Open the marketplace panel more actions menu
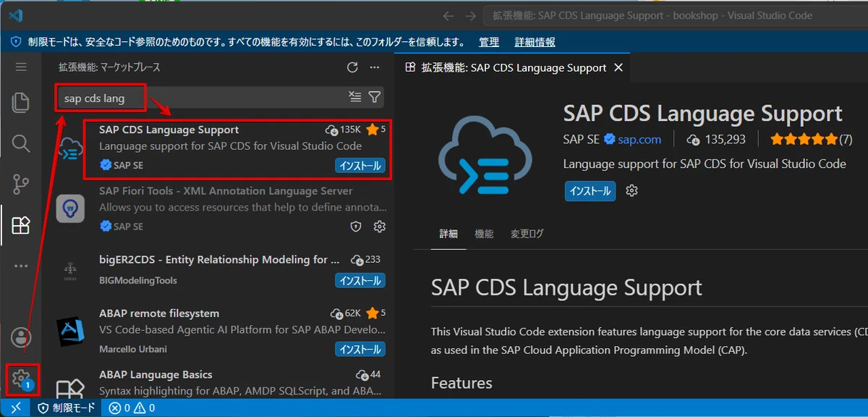The height and width of the screenshot is (417, 868). [x=374, y=67]
